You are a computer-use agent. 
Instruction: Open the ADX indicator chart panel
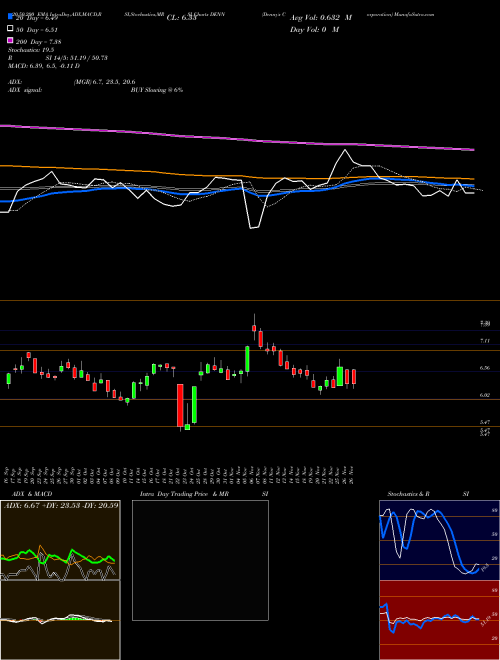[x=60, y=540]
